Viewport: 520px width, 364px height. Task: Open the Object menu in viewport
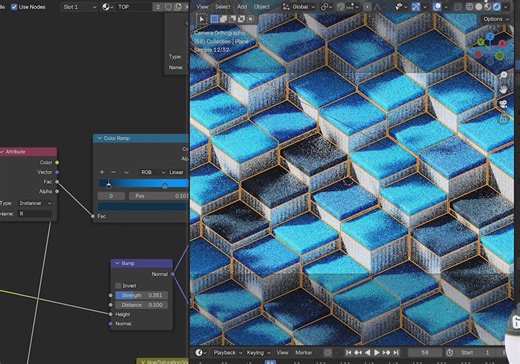coord(262,7)
